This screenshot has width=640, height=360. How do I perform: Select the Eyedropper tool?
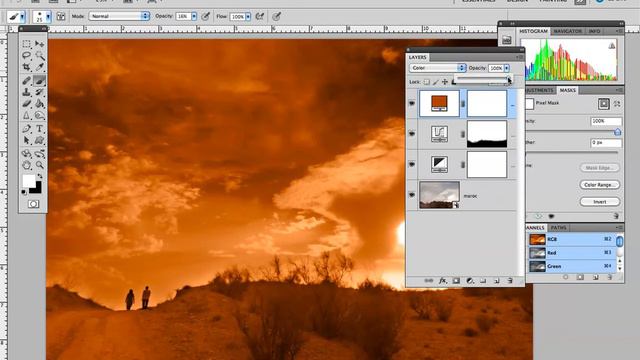click(x=40, y=67)
